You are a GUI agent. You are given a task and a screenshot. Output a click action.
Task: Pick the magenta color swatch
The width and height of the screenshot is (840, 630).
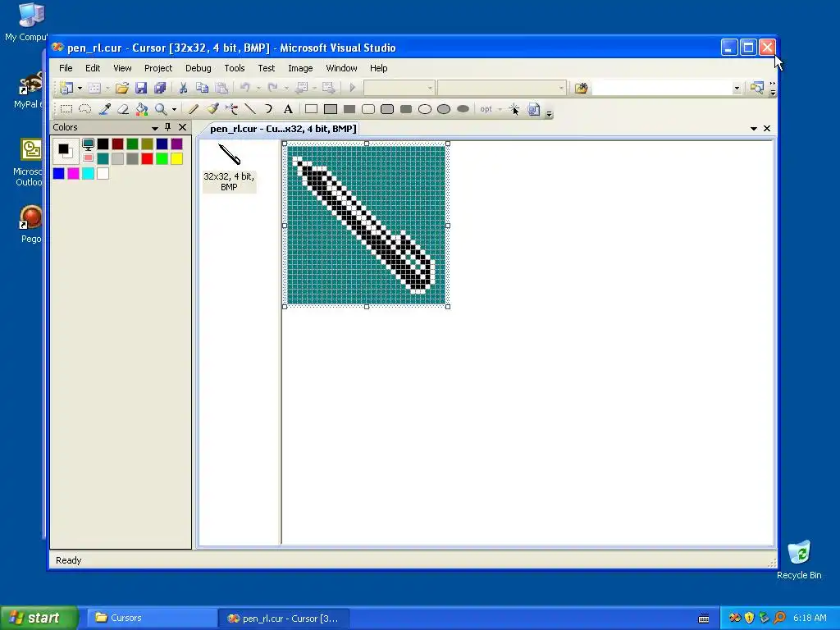73,173
